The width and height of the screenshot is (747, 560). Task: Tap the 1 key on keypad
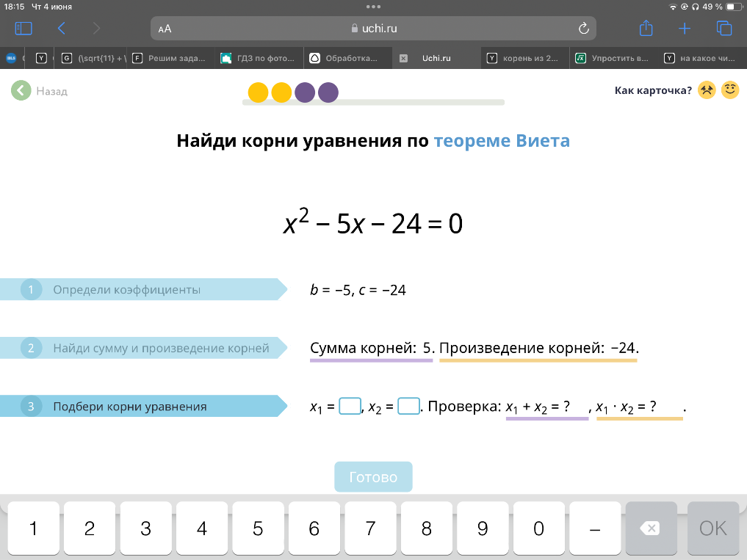(33, 528)
